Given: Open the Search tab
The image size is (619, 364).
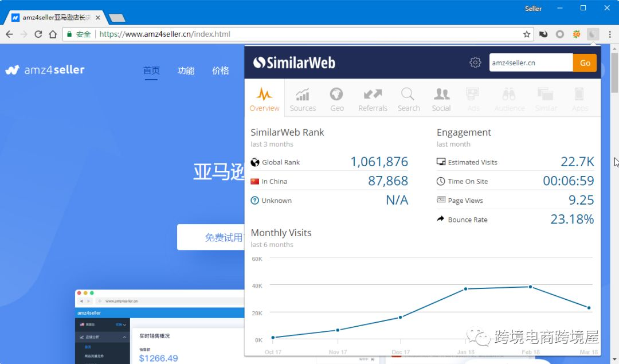Looking at the screenshot, I should (408, 99).
